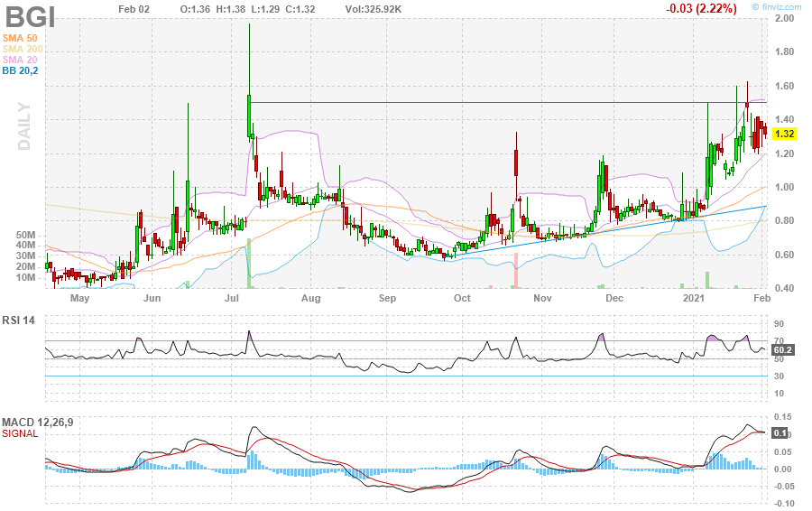Click the 2.00 price axis label
The height and width of the screenshot is (511, 812).
click(x=784, y=19)
